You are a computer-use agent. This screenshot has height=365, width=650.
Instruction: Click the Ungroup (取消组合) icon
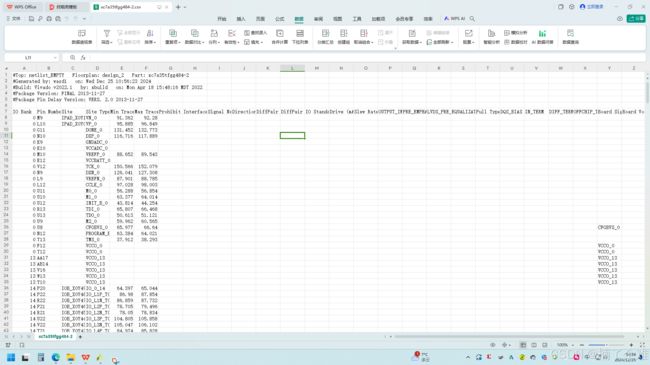pyautogui.click(x=364, y=34)
